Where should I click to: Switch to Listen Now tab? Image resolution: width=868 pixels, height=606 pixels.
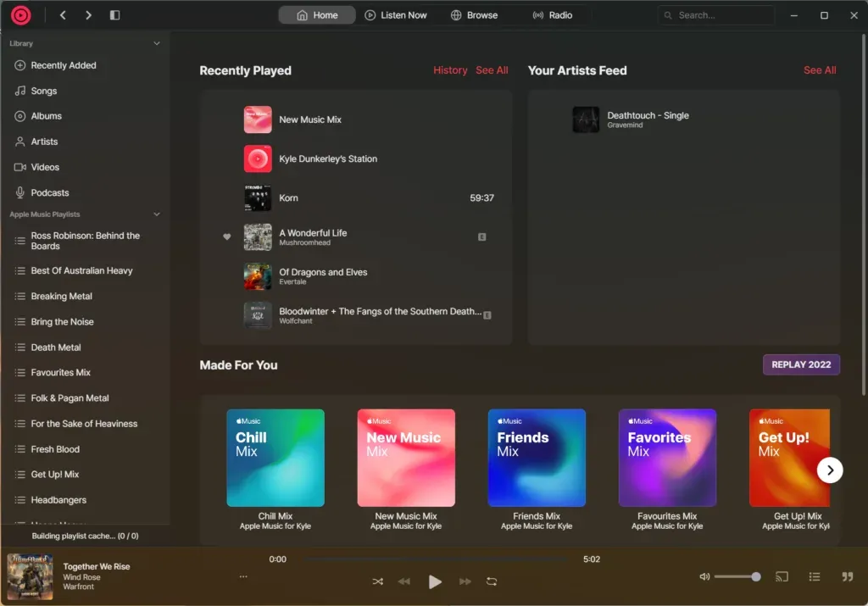tap(396, 15)
